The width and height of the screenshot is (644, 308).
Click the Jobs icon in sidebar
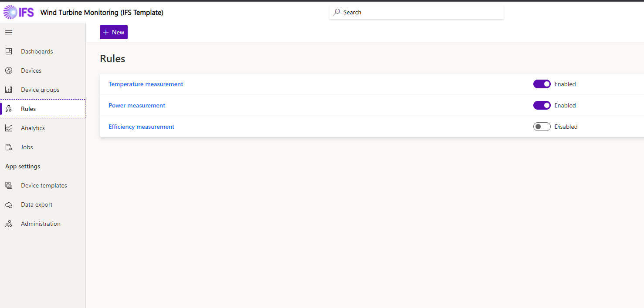coord(9,147)
